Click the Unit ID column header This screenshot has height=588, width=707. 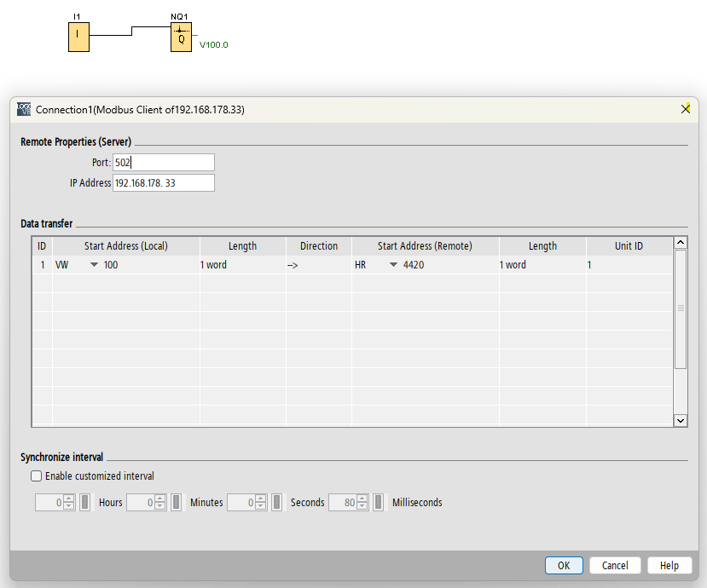click(629, 246)
